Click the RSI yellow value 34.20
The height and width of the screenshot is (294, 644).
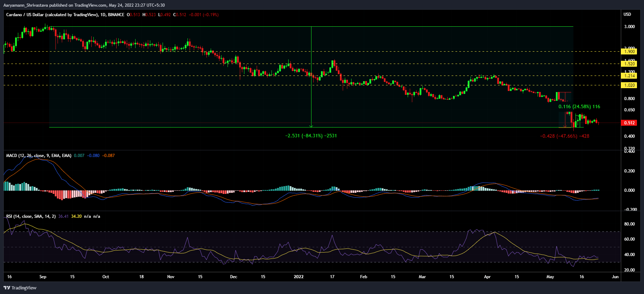pyautogui.click(x=76, y=216)
